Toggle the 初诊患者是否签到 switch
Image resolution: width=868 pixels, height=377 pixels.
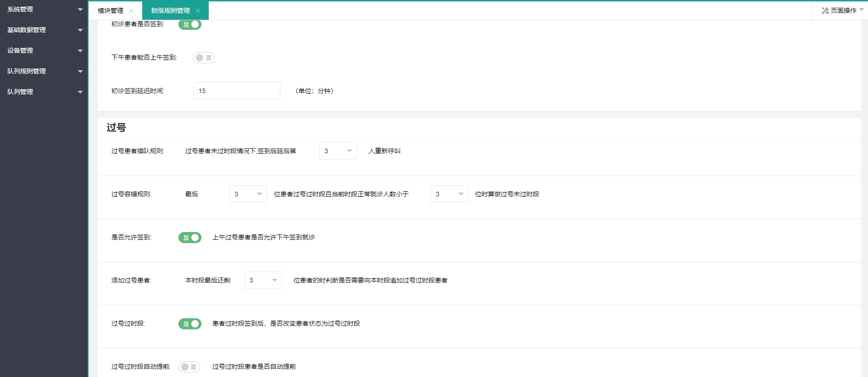pyautogui.click(x=190, y=24)
